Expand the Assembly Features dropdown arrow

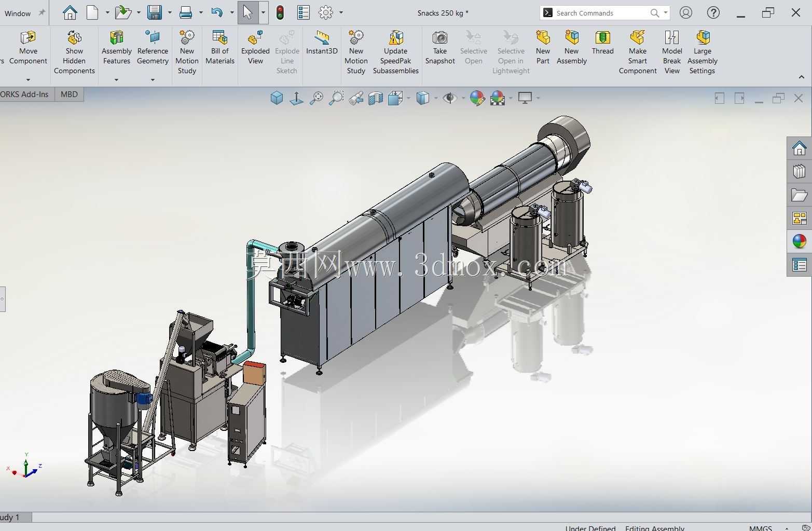pyautogui.click(x=116, y=80)
